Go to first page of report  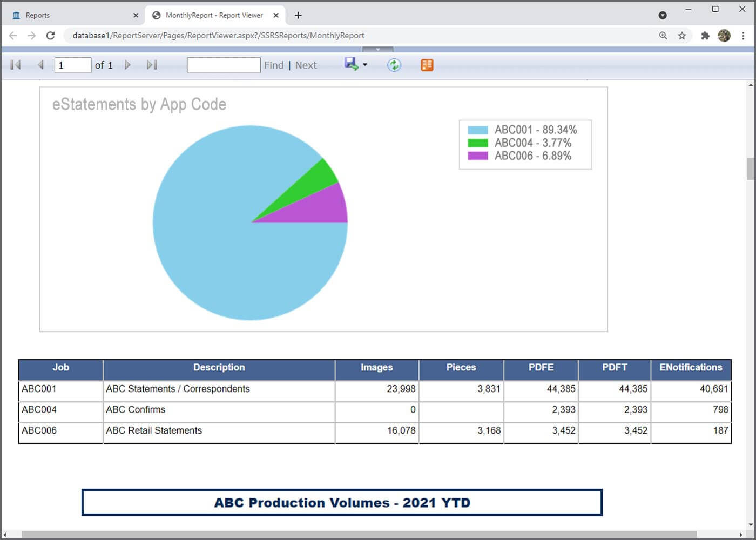[16, 65]
